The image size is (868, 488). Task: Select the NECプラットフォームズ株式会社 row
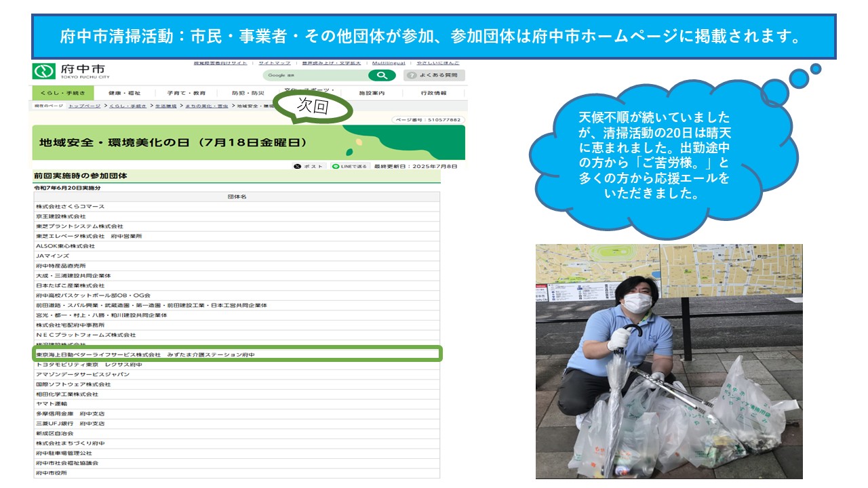click(x=237, y=335)
